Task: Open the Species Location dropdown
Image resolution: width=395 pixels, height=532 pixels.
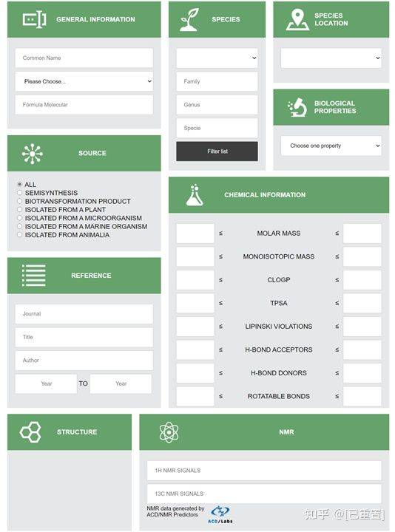Action: point(331,58)
